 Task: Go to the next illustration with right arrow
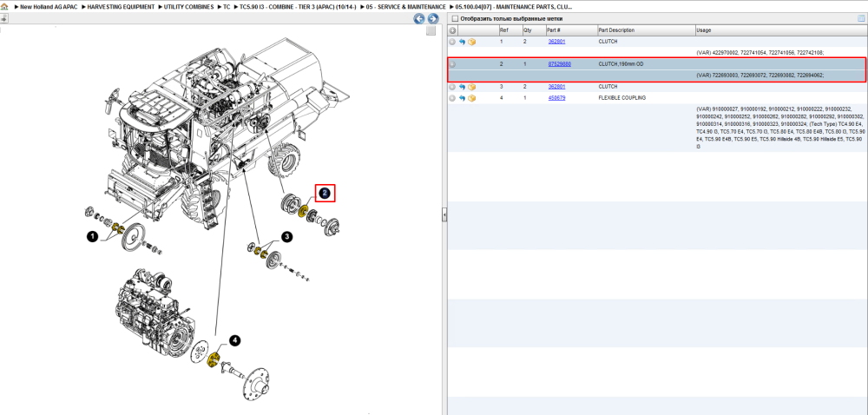[433, 19]
